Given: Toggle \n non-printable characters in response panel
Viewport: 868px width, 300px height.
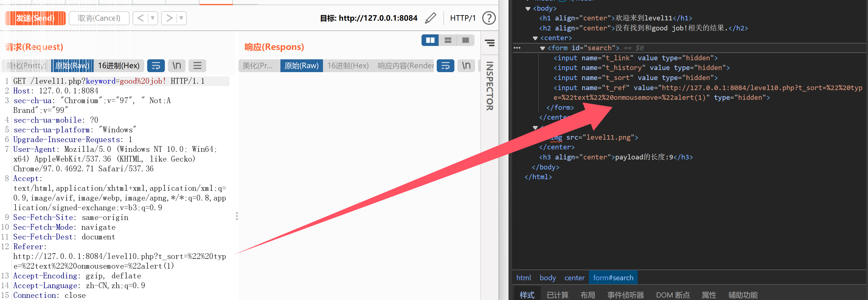Looking at the screenshot, I should pos(466,65).
